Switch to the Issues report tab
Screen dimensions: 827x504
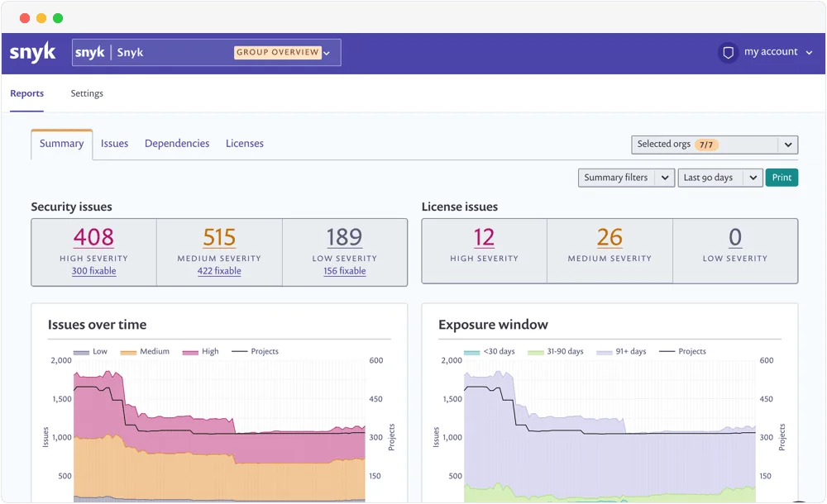click(x=114, y=143)
